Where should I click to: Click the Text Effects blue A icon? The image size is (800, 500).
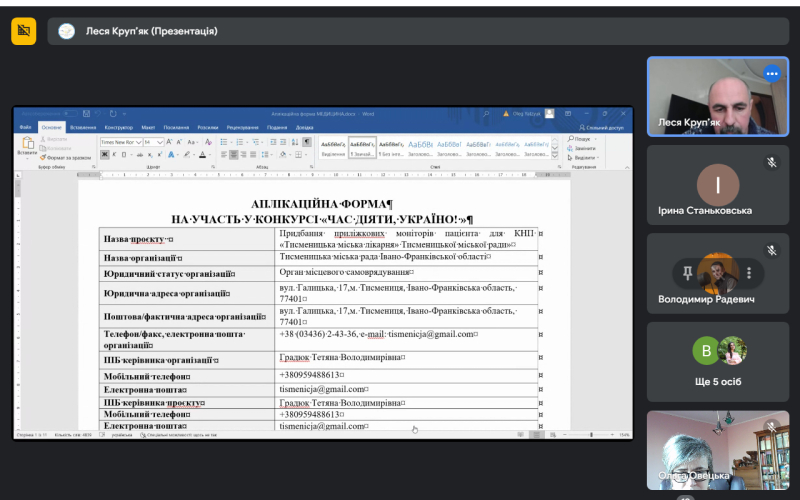(x=171, y=155)
